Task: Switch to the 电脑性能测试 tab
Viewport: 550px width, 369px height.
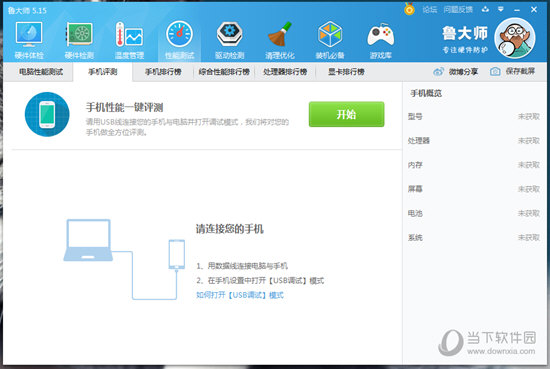Action: pos(41,72)
